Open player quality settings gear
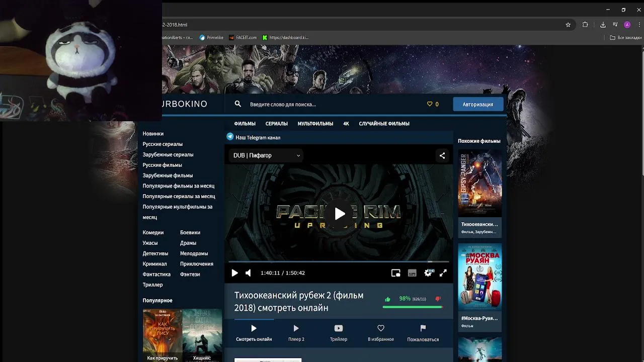Viewport: 644px width, 362px height. pyautogui.click(x=428, y=273)
